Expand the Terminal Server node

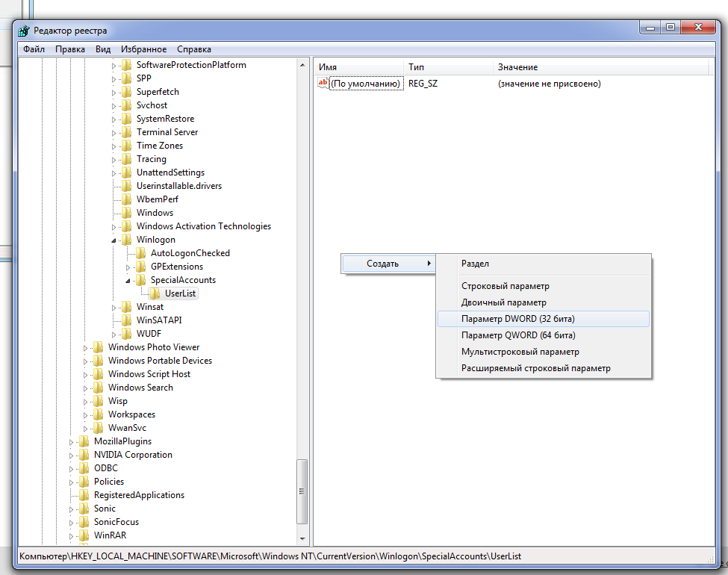[113, 134]
